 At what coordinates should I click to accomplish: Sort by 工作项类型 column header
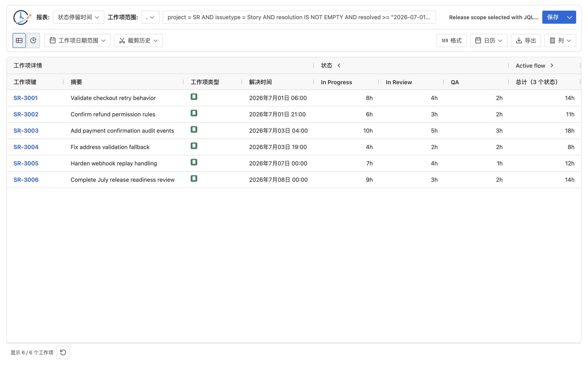click(x=205, y=82)
